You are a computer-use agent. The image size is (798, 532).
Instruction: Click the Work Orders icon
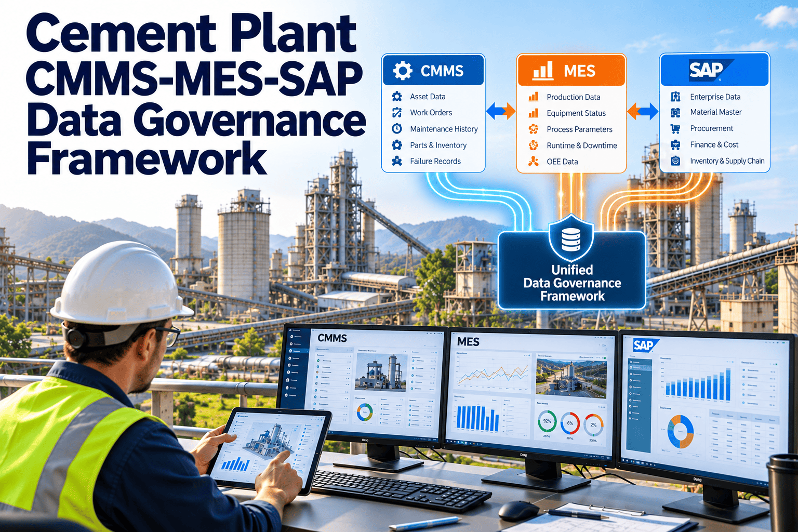click(x=397, y=112)
